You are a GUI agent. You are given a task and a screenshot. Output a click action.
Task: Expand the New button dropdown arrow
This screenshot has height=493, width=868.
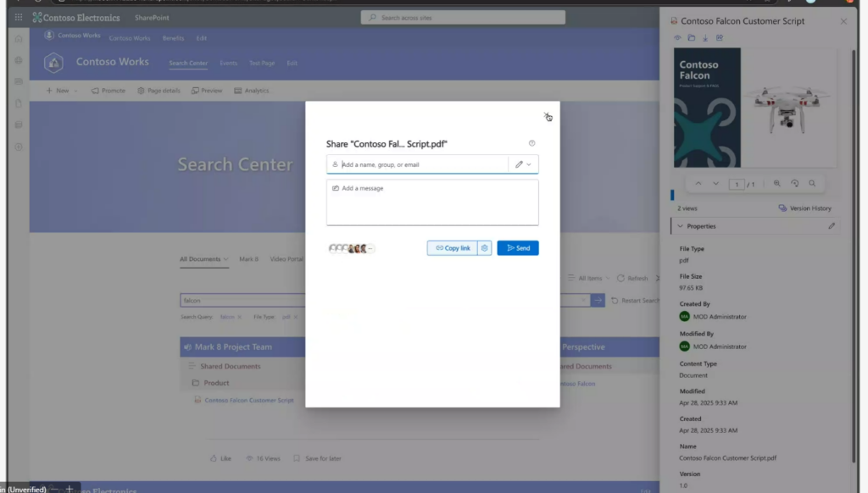coord(75,91)
